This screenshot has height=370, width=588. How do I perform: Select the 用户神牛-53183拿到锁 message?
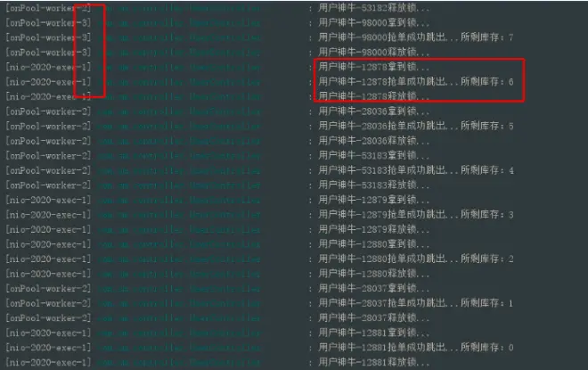(374, 156)
